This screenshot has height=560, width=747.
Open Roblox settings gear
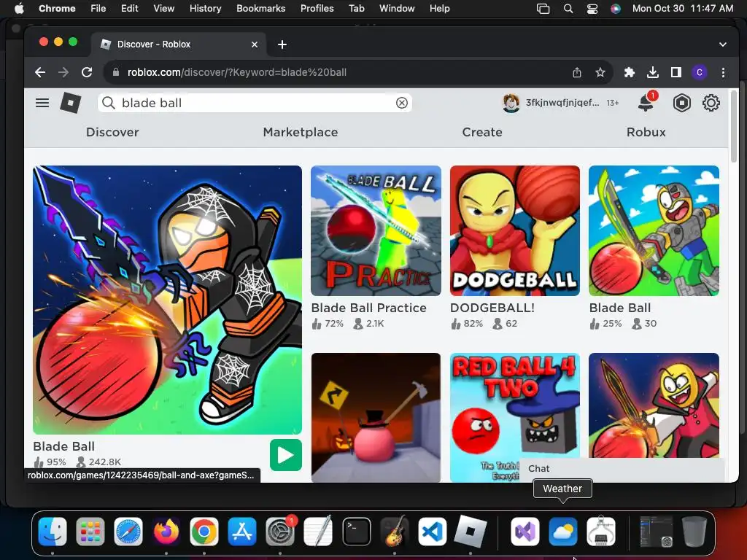click(711, 103)
